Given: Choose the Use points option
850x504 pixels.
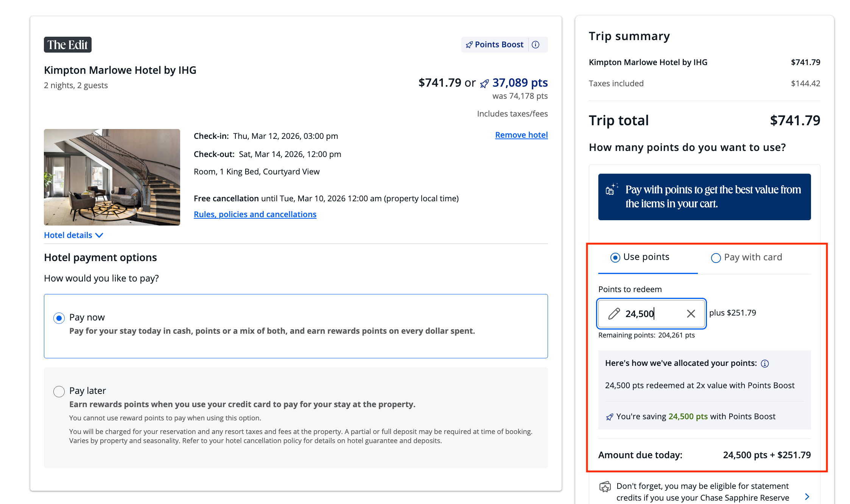Looking at the screenshot, I should click(x=640, y=257).
